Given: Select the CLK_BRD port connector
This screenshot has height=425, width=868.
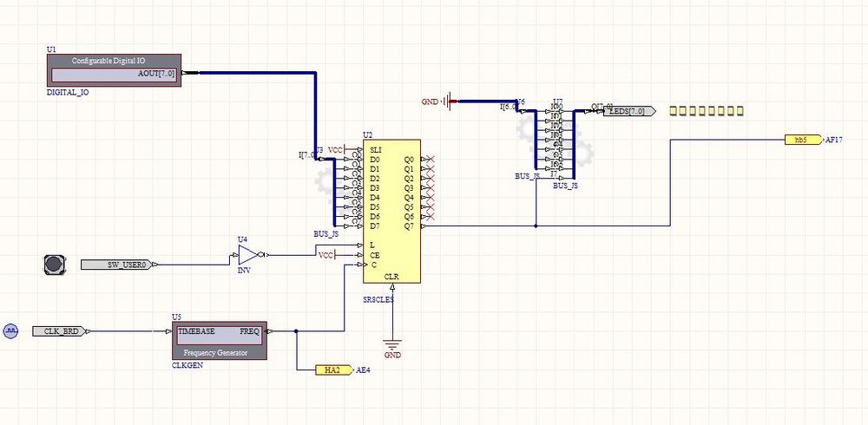Looking at the screenshot, I should pos(57,331).
